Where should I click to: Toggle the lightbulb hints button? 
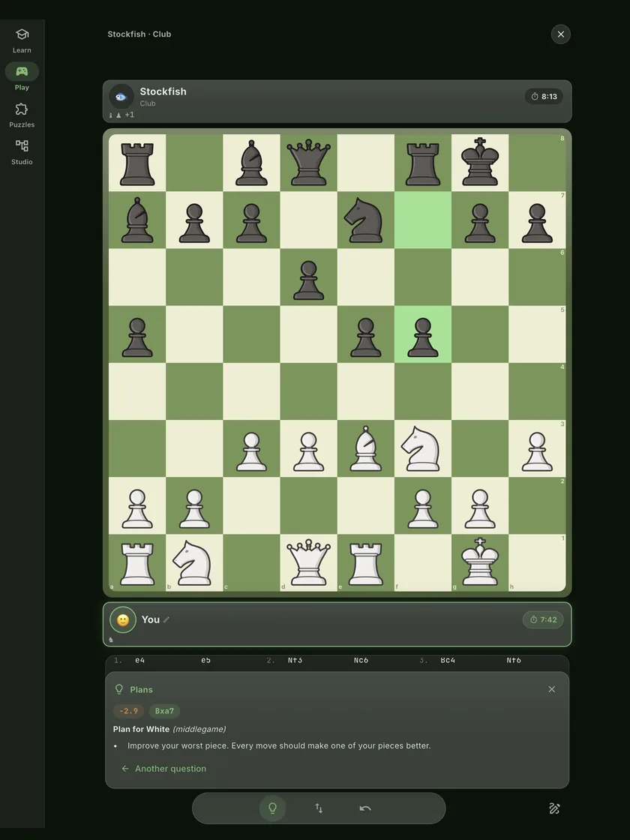(x=272, y=808)
